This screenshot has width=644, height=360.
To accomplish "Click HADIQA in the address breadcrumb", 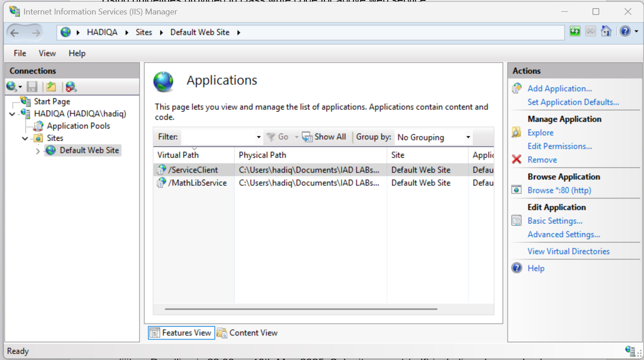I will [x=102, y=33].
